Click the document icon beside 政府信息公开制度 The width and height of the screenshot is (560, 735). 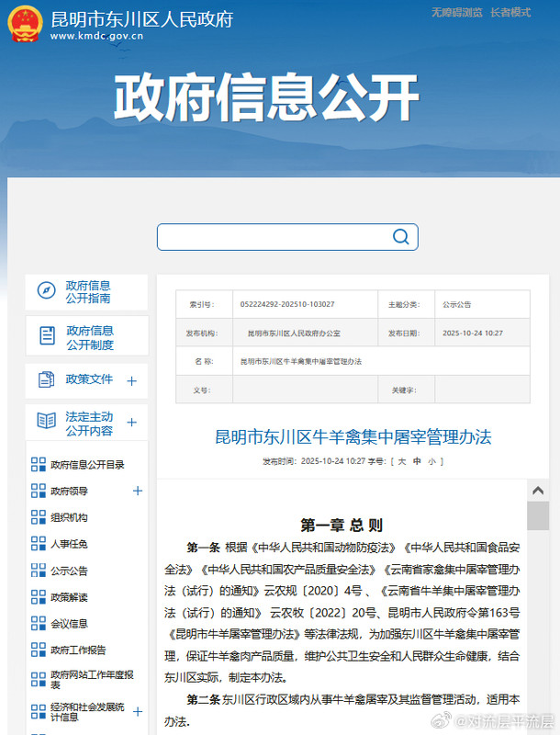click(x=48, y=335)
